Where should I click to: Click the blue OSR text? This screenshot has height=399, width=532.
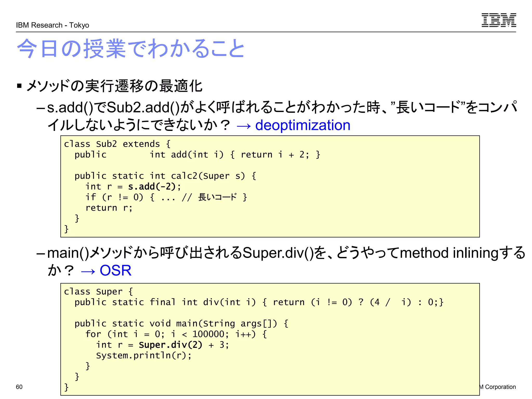pos(115,270)
